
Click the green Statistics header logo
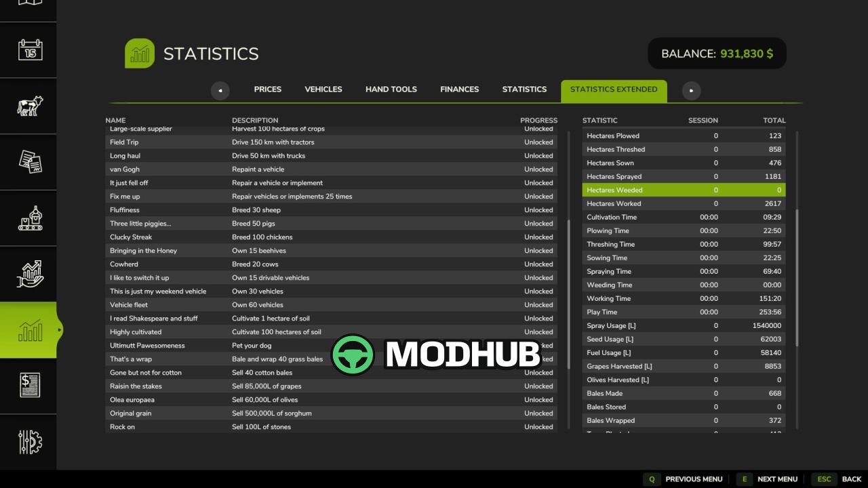tap(140, 54)
